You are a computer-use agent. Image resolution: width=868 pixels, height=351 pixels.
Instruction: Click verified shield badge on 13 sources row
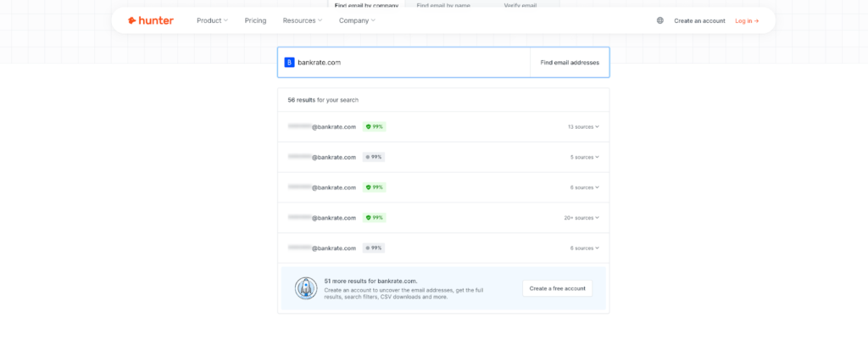click(x=374, y=127)
